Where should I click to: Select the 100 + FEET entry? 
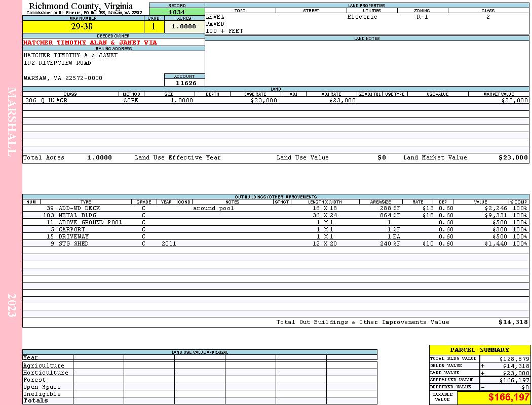click(x=224, y=31)
